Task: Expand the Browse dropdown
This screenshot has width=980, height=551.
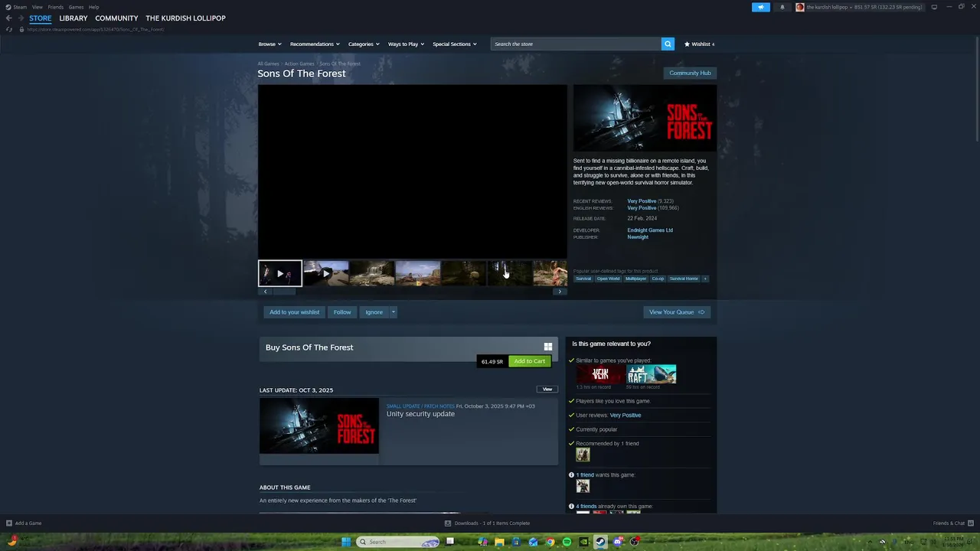Action: coord(269,44)
